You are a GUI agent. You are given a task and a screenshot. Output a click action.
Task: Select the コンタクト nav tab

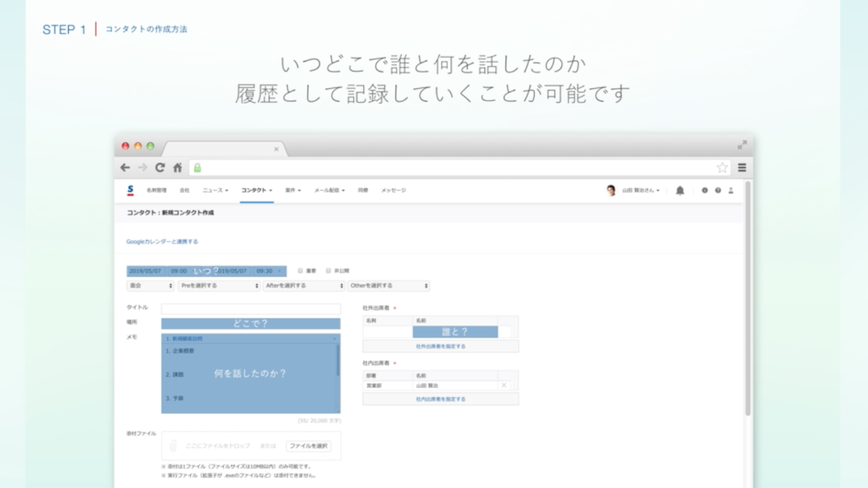pyautogui.click(x=257, y=190)
